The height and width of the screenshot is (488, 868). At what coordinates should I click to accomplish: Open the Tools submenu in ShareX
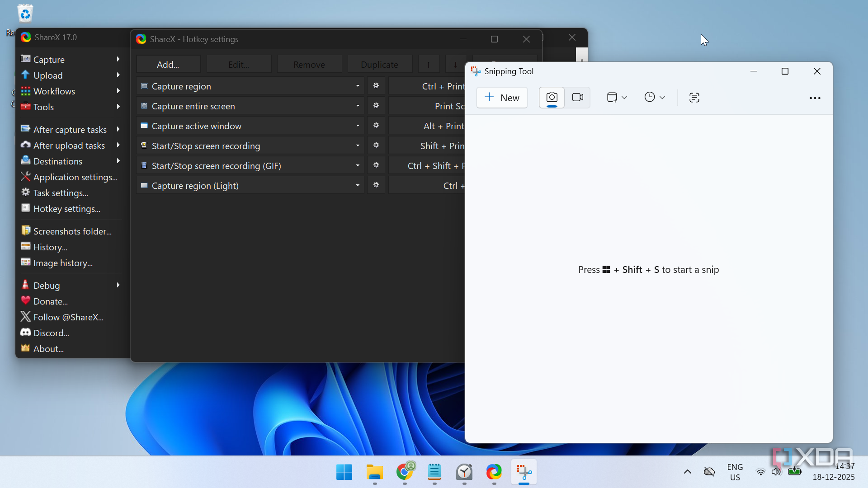(71, 107)
